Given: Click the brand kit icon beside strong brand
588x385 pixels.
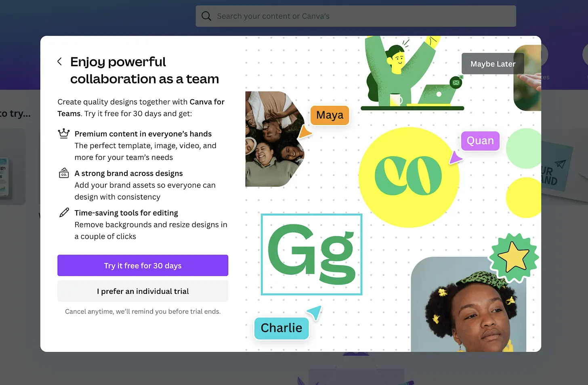Looking at the screenshot, I should click(64, 173).
